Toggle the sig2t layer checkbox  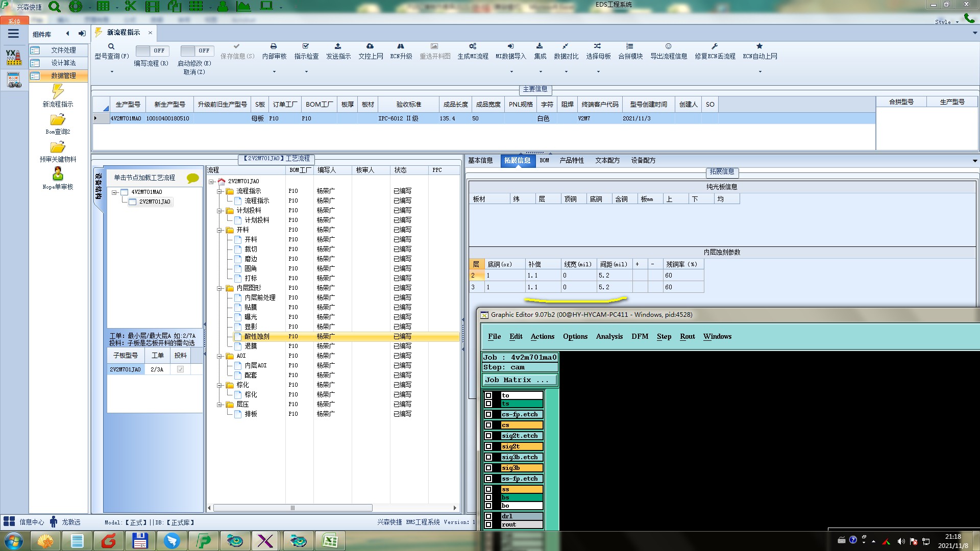pyautogui.click(x=488, y=446)
